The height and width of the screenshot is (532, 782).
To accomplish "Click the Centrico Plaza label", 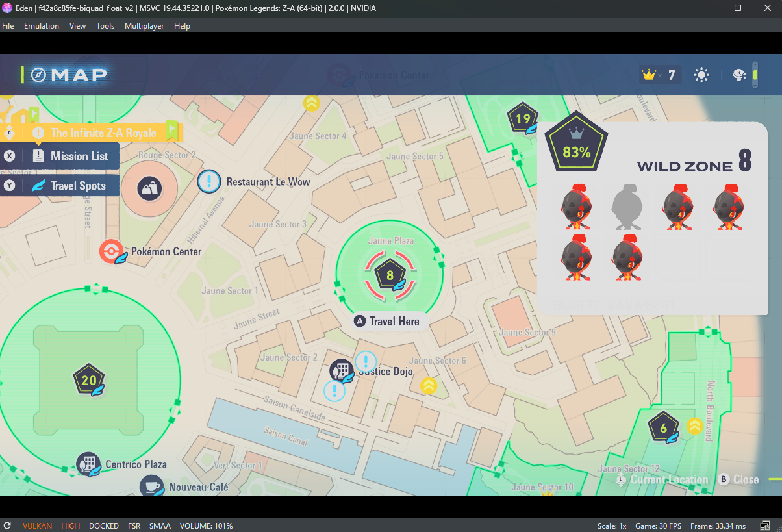I will coord(136,464).
